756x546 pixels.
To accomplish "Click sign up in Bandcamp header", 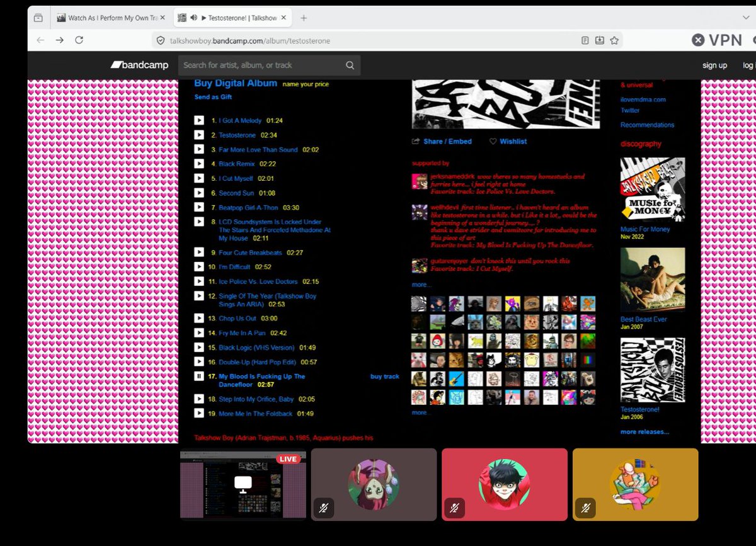I will (x=714, y=65).
